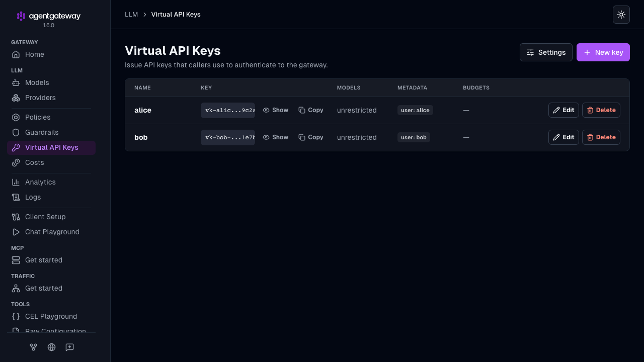
Task: Click 'unrestricted' in bob's row
Action: pos(357,137)
